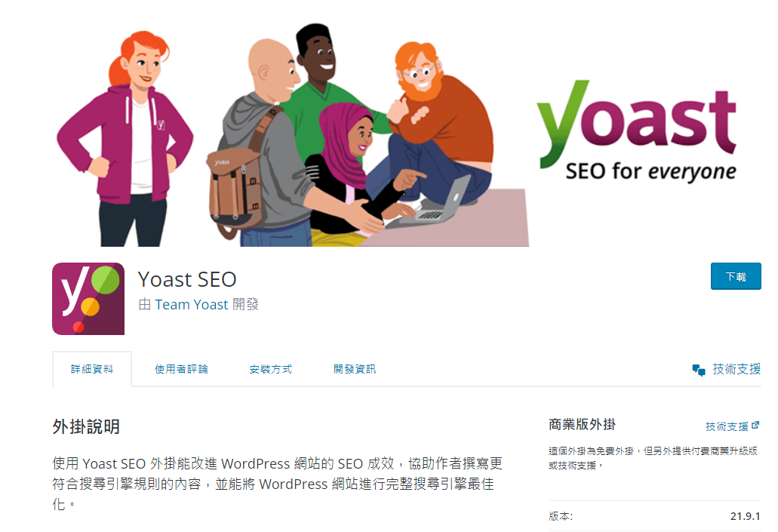Select the 開發資訊 tab
The width and height of the screenshot is (778, 532).
(x=354, y=369)
